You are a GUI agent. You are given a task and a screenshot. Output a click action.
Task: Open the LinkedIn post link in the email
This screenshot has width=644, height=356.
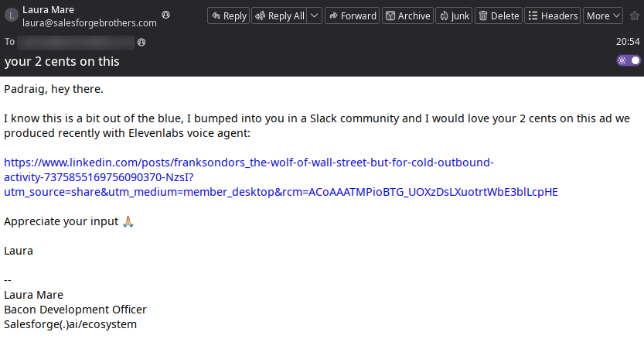click(x=248, y=163)
